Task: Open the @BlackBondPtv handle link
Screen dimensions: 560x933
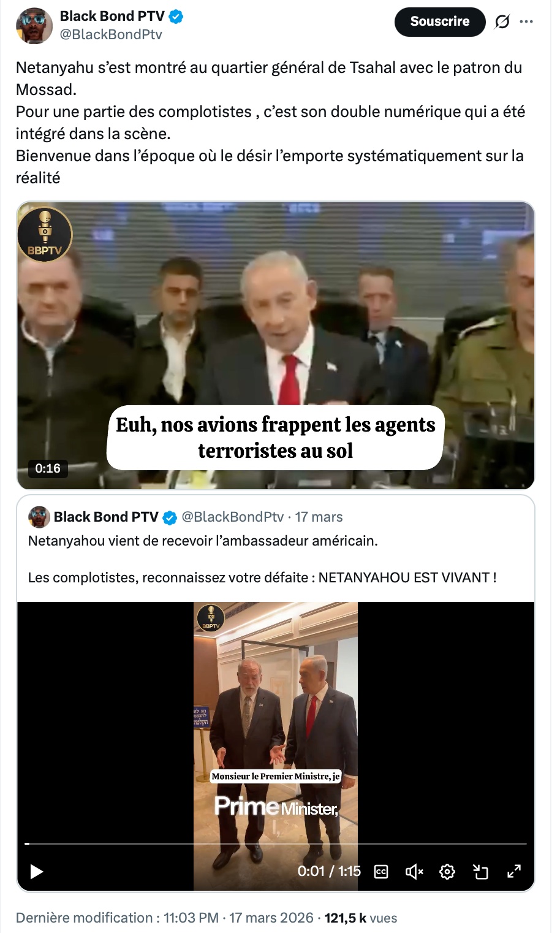Action: (111, 34)
